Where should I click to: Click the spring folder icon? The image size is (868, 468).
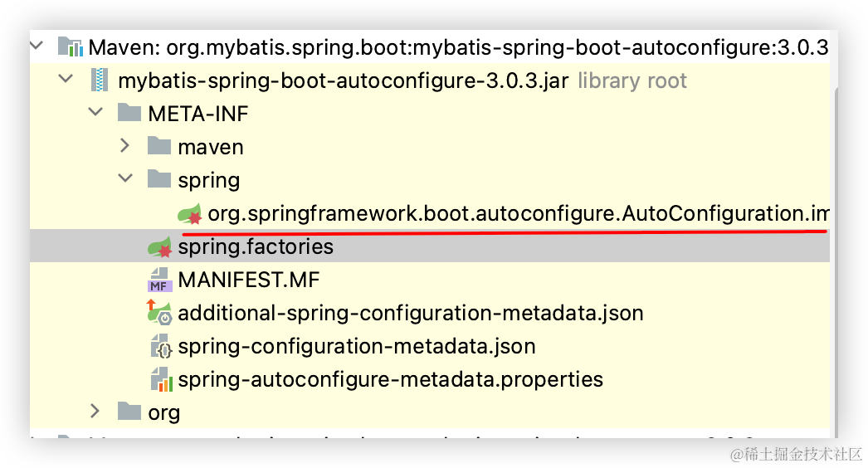coord(159,180)
